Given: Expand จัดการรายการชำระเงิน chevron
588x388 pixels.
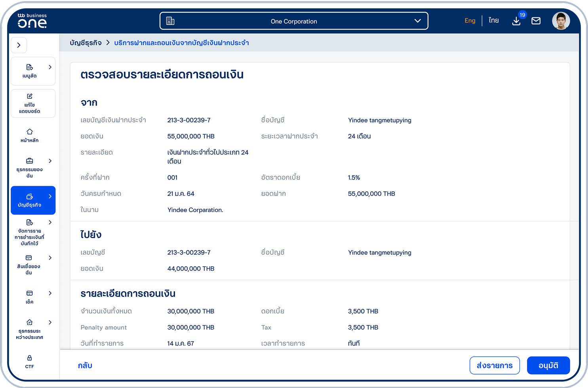Looking at the screenshot, I should (x=50, y=222).
